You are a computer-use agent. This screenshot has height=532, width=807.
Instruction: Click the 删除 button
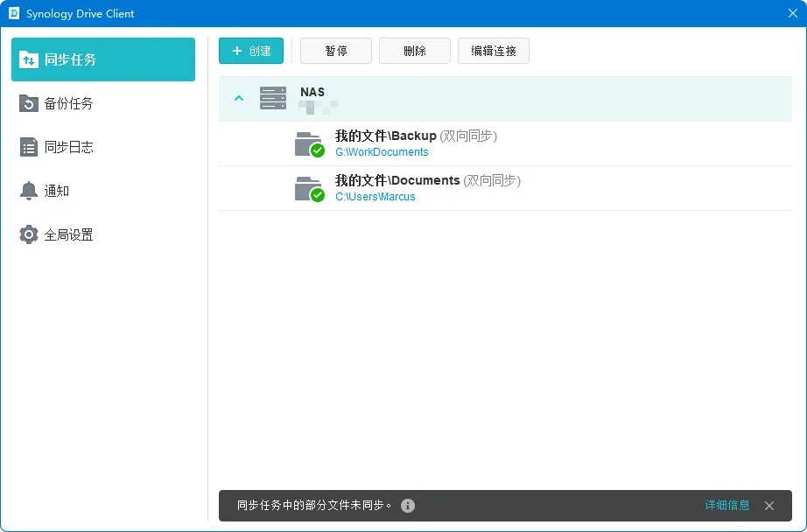[415, 51]
